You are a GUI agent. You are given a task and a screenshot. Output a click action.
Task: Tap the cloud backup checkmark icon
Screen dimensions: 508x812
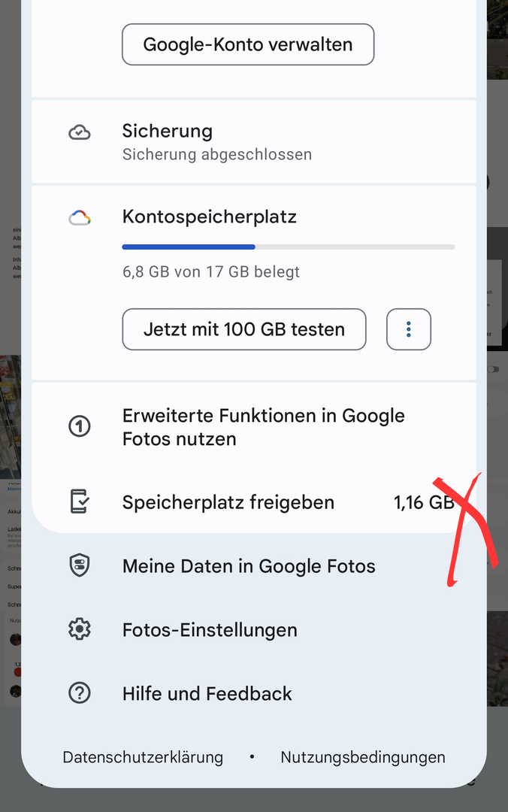pyautogui.click(x=80, y=133)
